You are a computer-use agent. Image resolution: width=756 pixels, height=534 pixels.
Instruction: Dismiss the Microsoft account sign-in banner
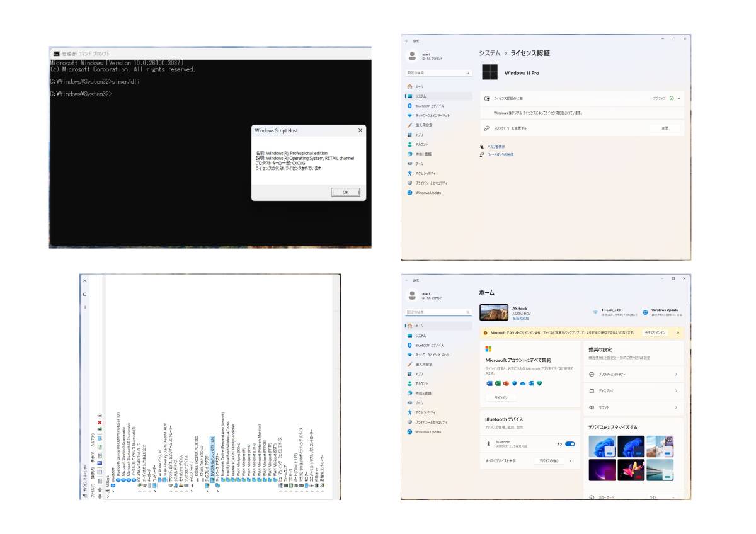click(x=678, y=332)
